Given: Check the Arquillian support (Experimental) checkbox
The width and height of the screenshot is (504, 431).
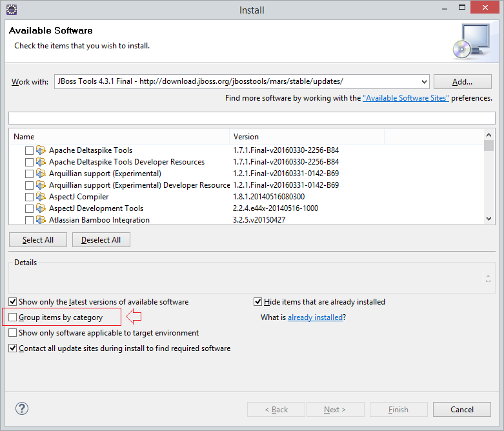Looking at the screenshot, I should [x=29, y=174].
